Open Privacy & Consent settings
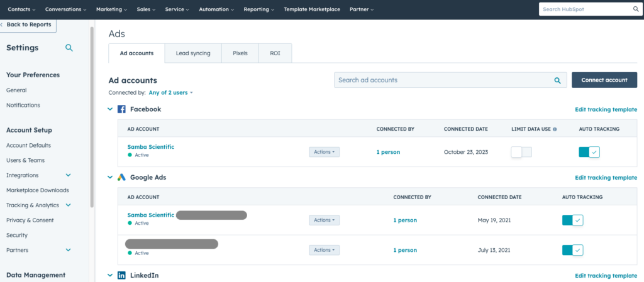644x282 pixels. pyautogui.click(x=30, y=220)
